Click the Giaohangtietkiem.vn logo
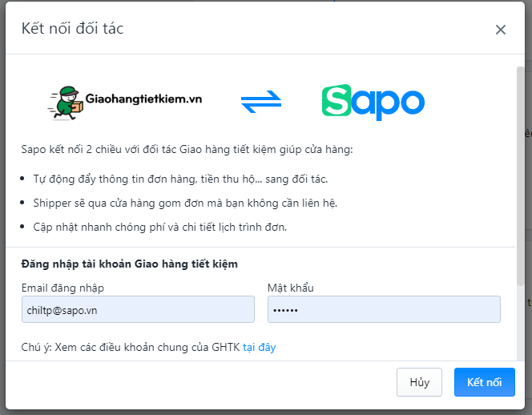The image size is (532, 415). click(x=125, y=103)
